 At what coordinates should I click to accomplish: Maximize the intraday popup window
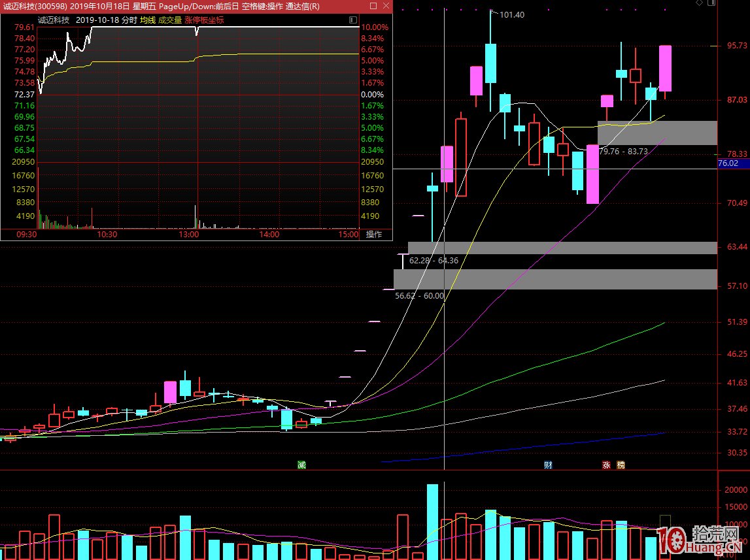coord(373,6)
